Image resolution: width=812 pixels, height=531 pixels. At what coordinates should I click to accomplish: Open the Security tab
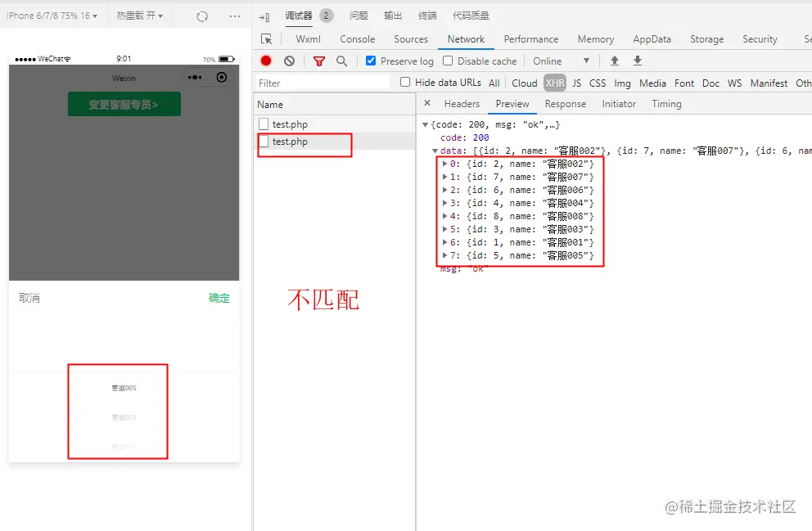tap(760, 38)
